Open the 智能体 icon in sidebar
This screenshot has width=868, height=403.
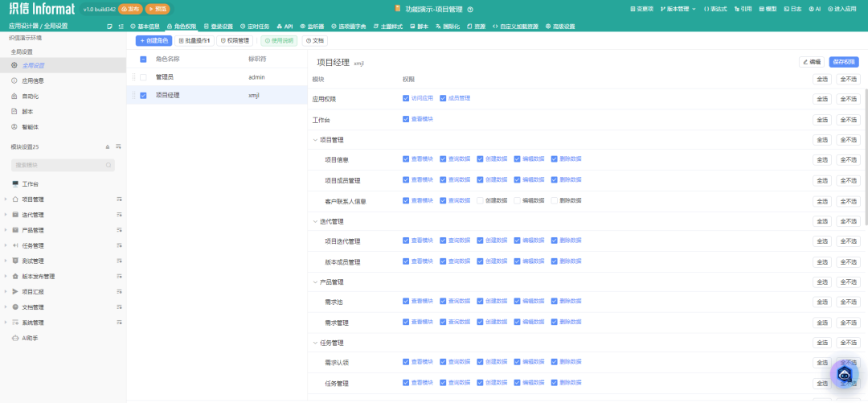tap(14, 127)
